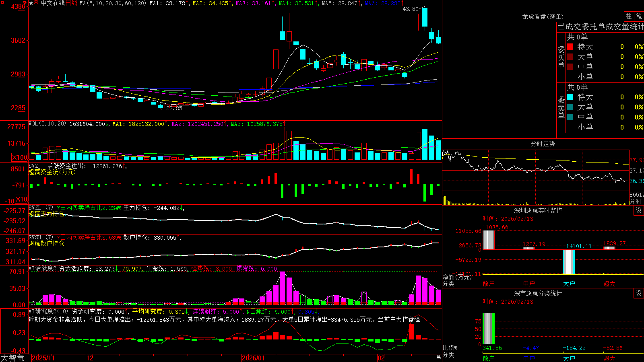Click the 中文在线 stock name
Screen dimensions: 644x362
pyautogui.click(x=53, y=3)
